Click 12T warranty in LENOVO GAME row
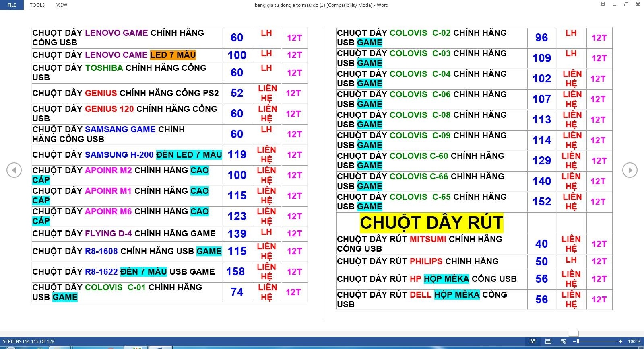Image resolution: width=644 pixels, height=349 pixels. coord(294,38)
